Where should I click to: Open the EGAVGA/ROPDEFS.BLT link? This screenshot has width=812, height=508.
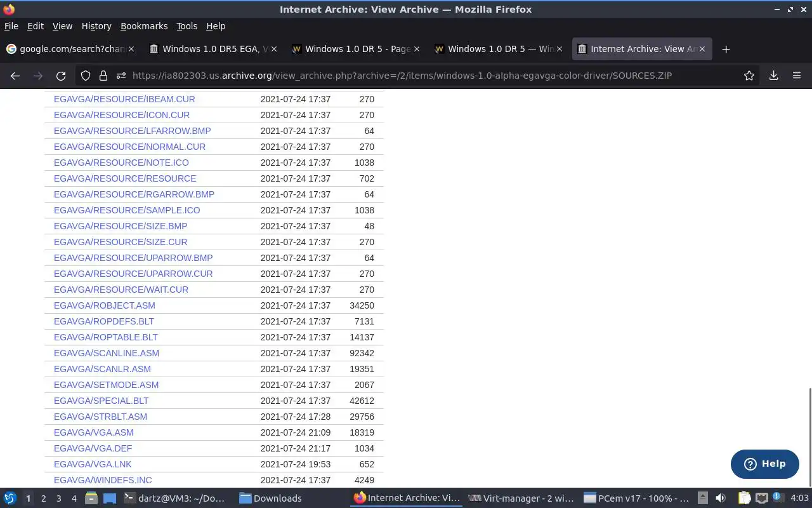104,321
